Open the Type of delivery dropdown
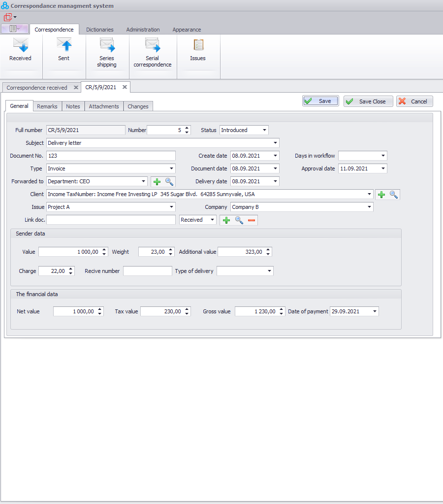 [x=269, y=271]
